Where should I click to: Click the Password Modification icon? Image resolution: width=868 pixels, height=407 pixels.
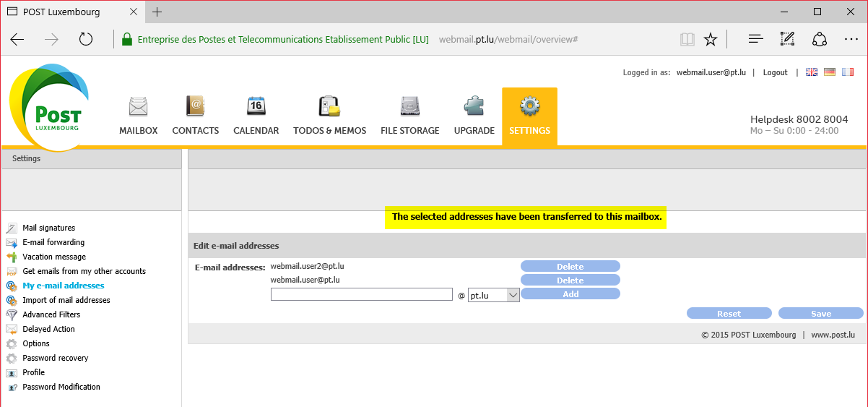(12, 387)
